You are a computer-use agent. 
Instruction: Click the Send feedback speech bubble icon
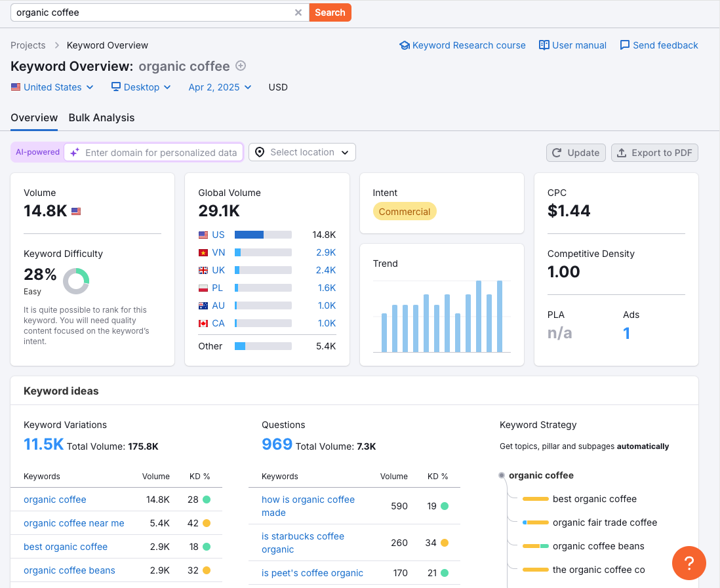(624, 45)
